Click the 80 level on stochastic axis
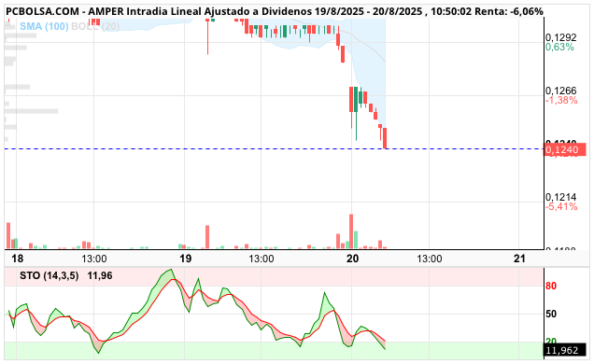 (x=551, y=286)
